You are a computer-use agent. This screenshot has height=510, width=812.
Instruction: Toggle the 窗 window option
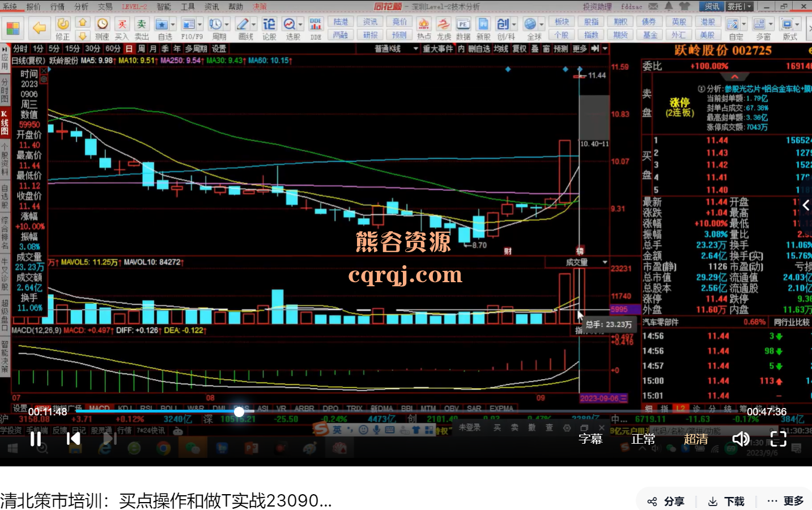pos(546,49)
